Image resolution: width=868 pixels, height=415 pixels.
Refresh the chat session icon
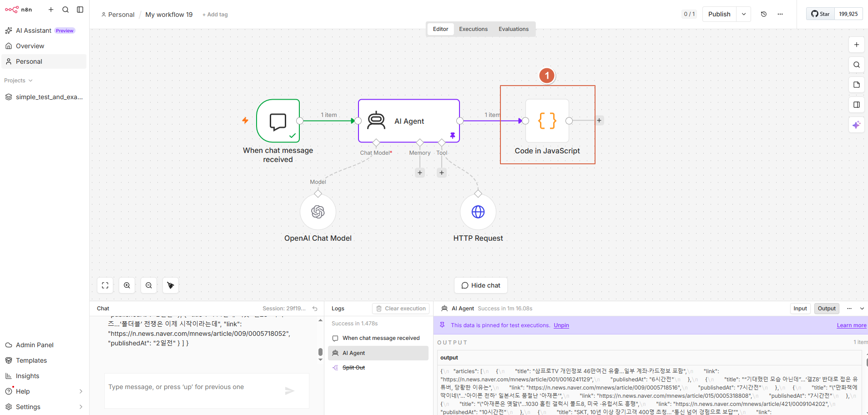click(315, 309)
